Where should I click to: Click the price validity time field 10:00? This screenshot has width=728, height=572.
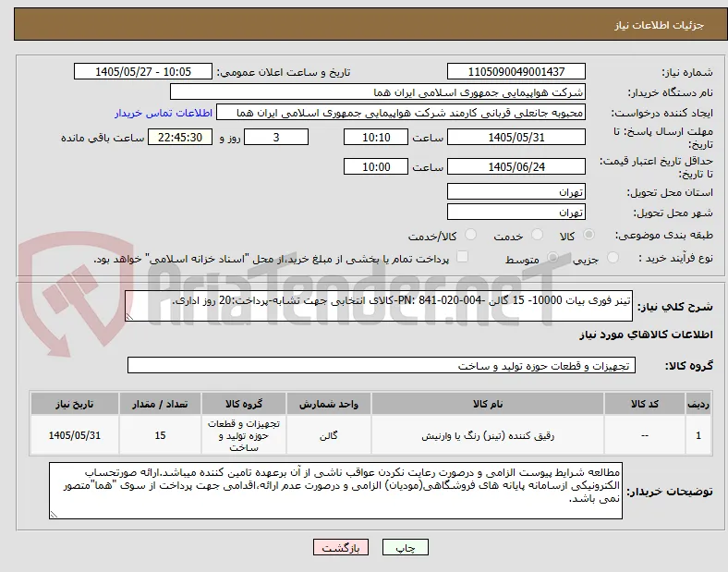pos(376,166)
